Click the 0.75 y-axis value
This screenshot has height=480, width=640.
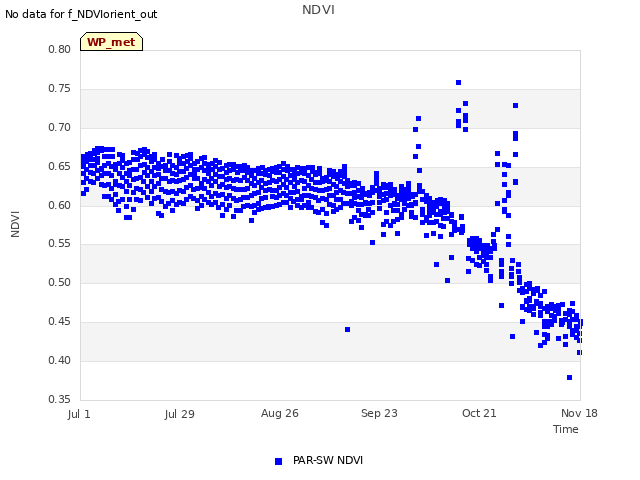coord(60,89)
